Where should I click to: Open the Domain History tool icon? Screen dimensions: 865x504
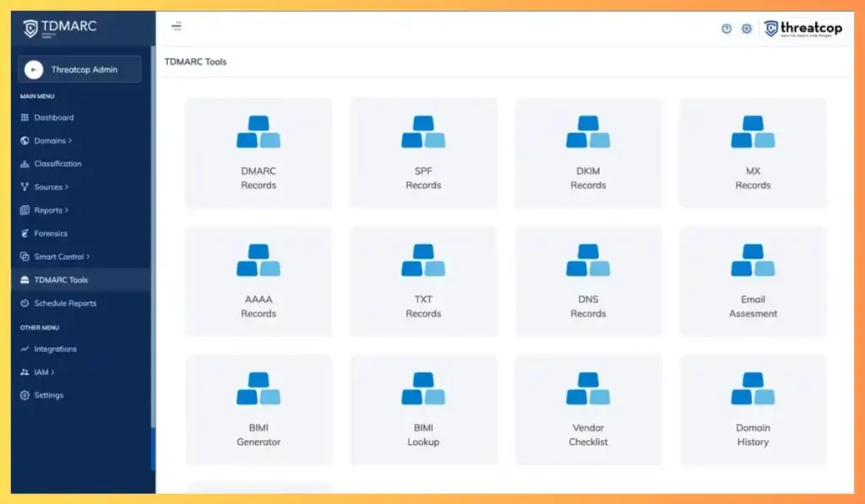(753, 388)
